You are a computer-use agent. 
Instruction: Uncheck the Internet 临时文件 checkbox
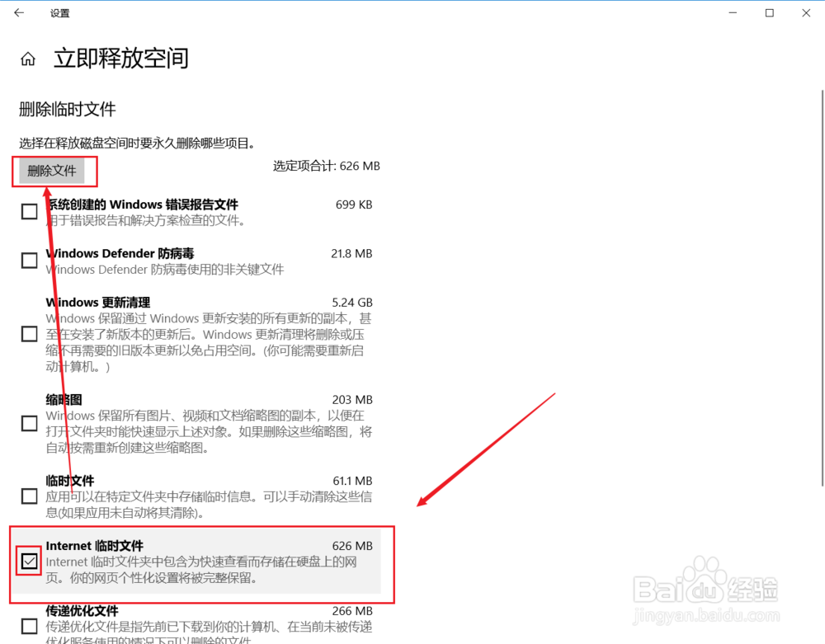[x=30, y=562]
